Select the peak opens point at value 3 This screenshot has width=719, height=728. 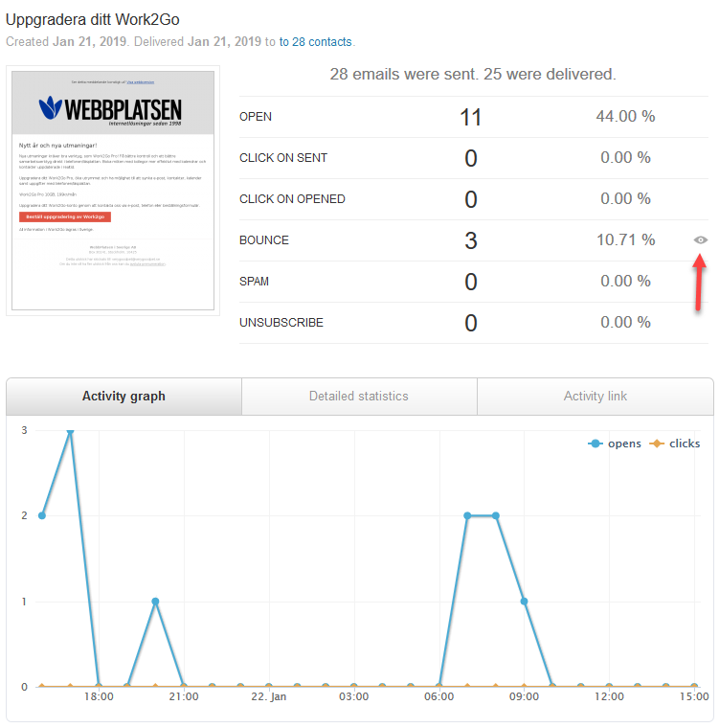pyautogui.click(x=70, y=431)
